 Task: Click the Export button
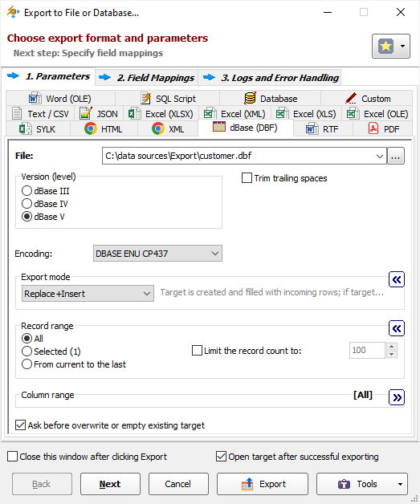[x=263, y=484]
